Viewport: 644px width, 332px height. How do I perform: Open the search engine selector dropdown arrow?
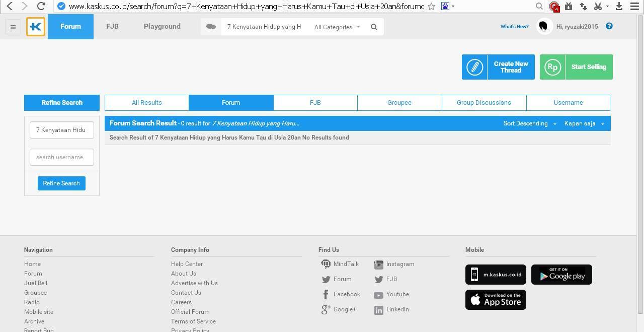453,6
